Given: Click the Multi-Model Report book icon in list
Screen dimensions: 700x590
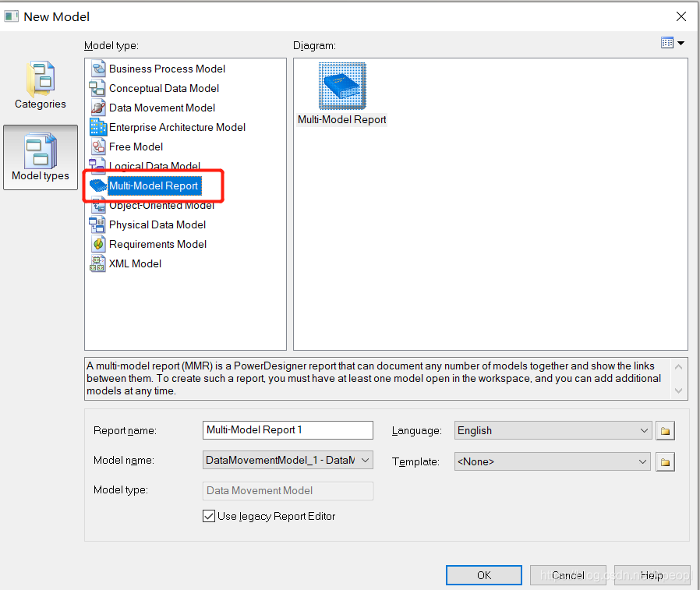Looking at the screenshot, I should tap(97, 185).
